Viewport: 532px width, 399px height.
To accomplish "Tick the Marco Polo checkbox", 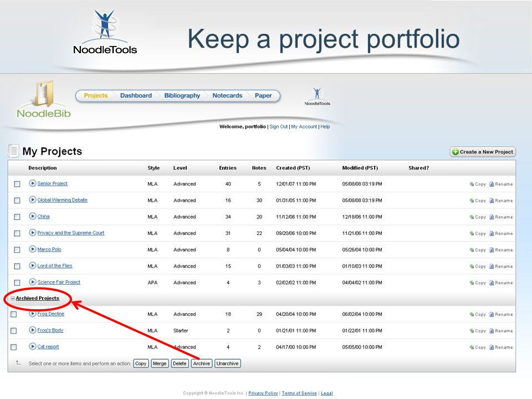I will point(17,250).
